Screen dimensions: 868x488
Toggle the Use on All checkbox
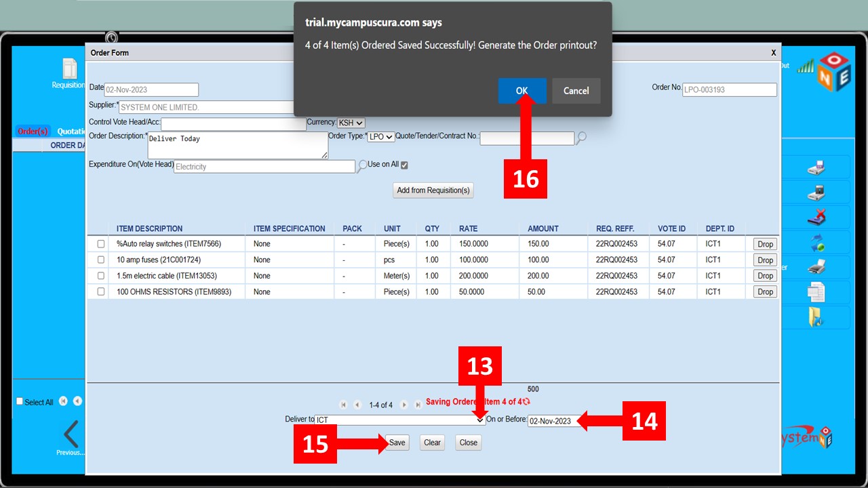(x=404, y=165)
